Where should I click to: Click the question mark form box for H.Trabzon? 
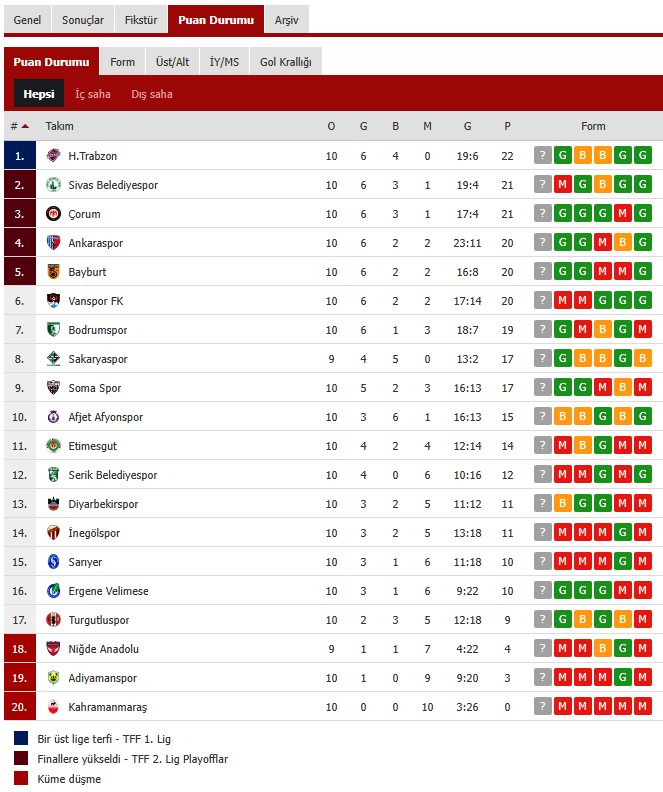[542, 156]
